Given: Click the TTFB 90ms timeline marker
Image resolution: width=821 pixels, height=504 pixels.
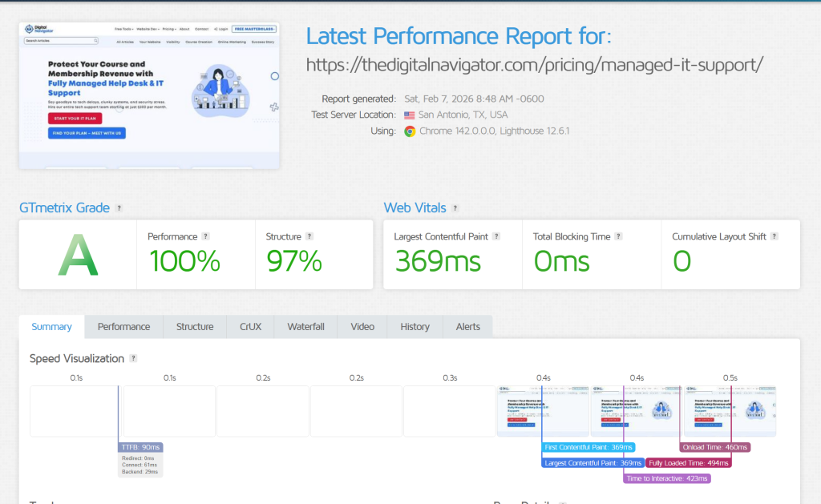Looking at the screenshot, I should pyautogui.click(x=140, y=447).
